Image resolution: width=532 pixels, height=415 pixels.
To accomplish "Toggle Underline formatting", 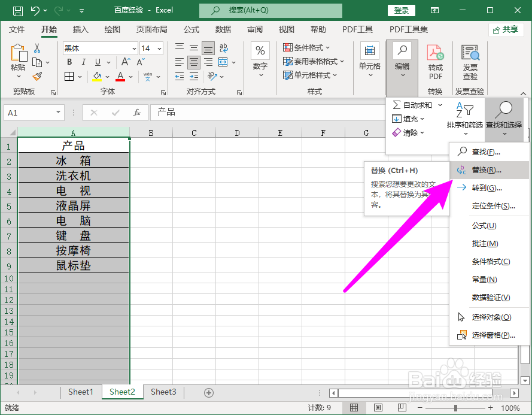I will pyautogui.click(x=98, y=62).
